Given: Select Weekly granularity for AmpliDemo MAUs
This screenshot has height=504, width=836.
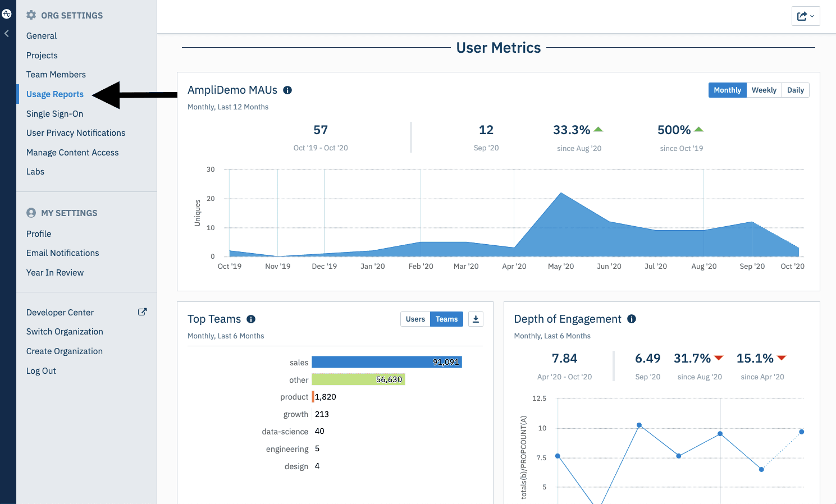Looking at the screenshot, I should pos(764,90).
